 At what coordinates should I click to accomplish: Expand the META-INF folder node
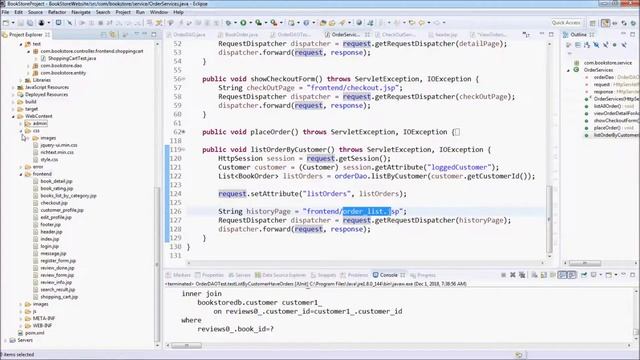click(21, 318)
